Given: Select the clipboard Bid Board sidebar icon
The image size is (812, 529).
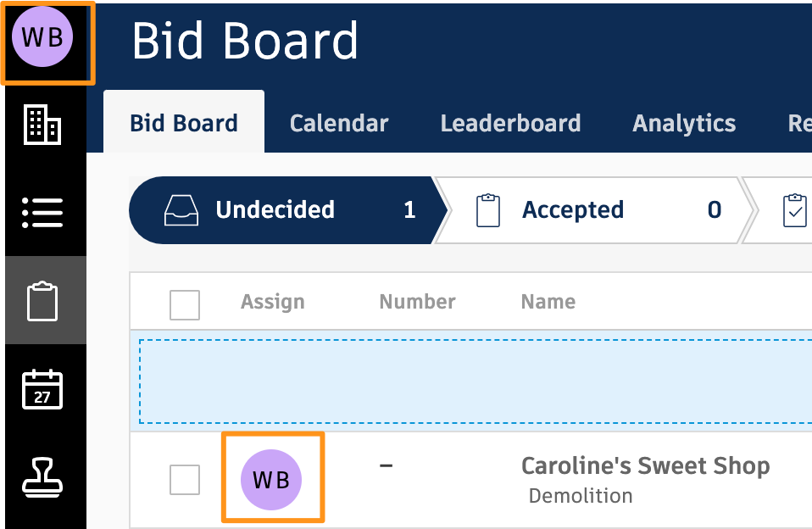Looking at the screenshot, I should click(x=42, y=302).
